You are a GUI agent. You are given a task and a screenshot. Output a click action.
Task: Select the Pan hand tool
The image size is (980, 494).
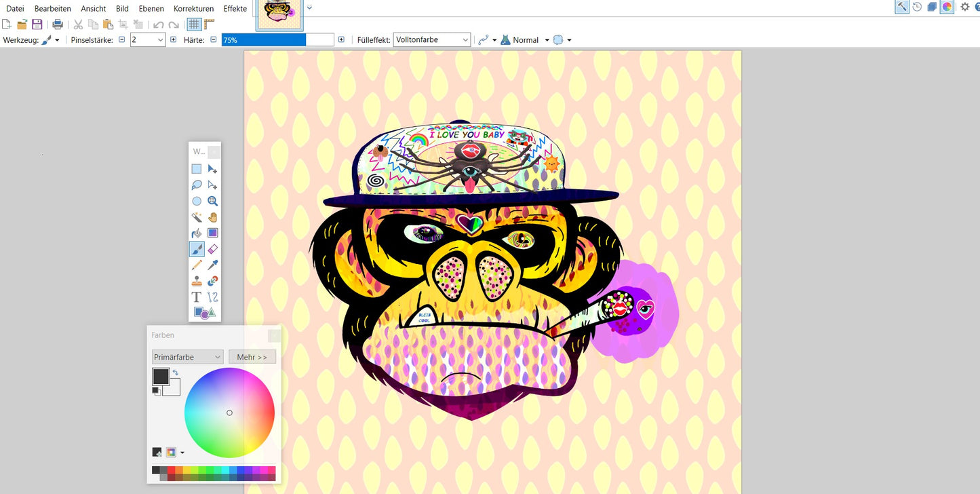[213, 217]
